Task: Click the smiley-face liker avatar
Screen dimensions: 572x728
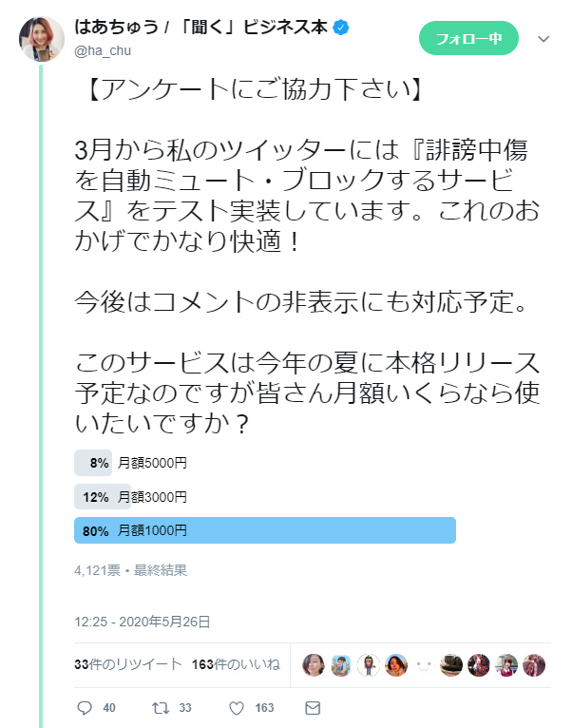Action: 425,665
